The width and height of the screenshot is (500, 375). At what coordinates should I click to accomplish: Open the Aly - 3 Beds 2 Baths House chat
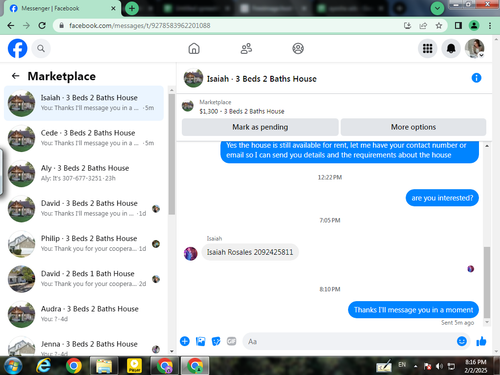(84, 173)
